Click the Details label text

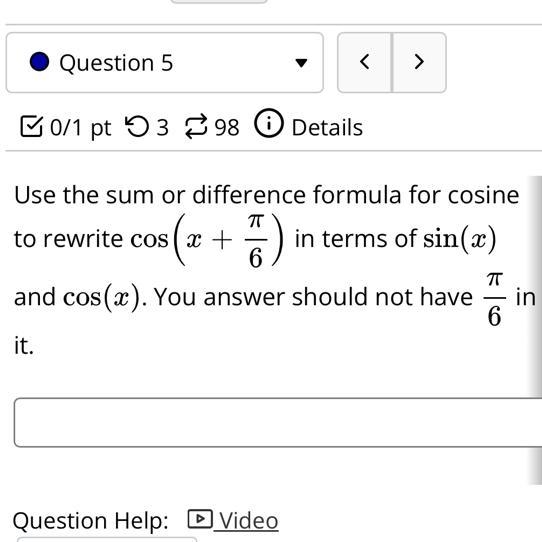click(327, 128)
